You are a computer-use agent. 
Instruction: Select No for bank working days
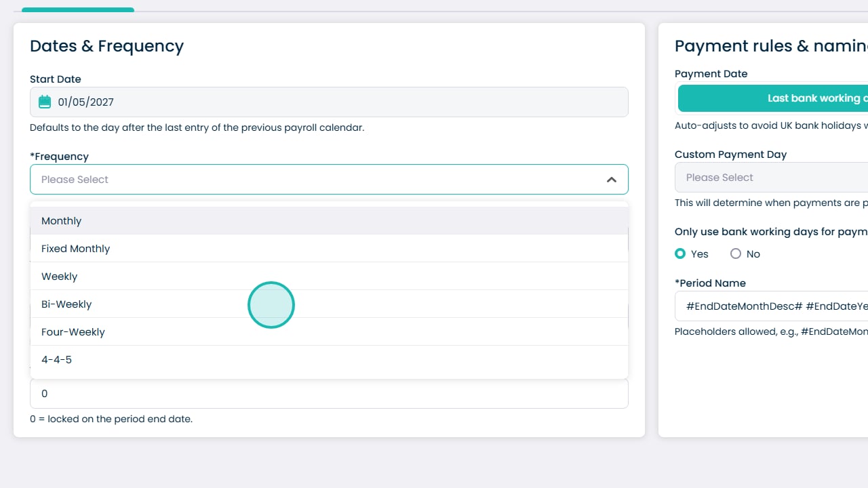pyautogui.click(x=736, y=254)
